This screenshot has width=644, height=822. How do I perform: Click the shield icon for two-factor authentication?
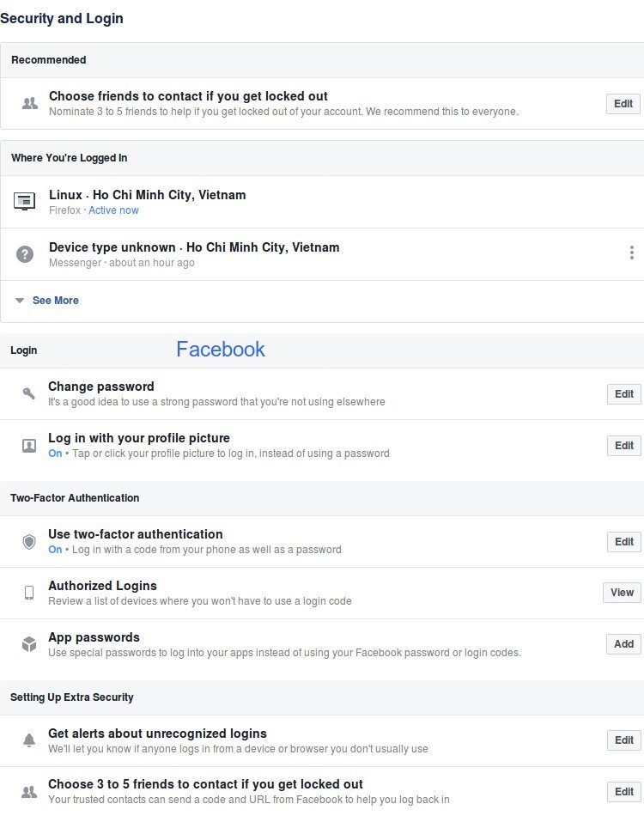(x=29, y=541)
